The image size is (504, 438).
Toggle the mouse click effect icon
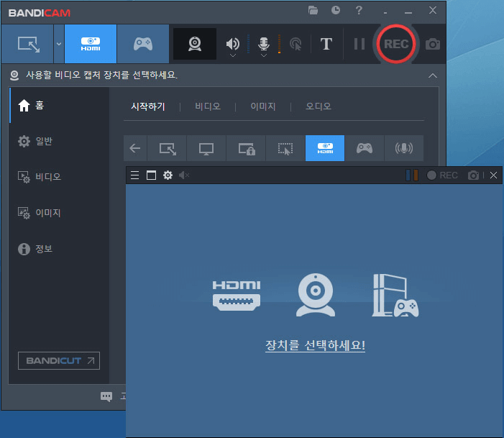coord(295,44)
